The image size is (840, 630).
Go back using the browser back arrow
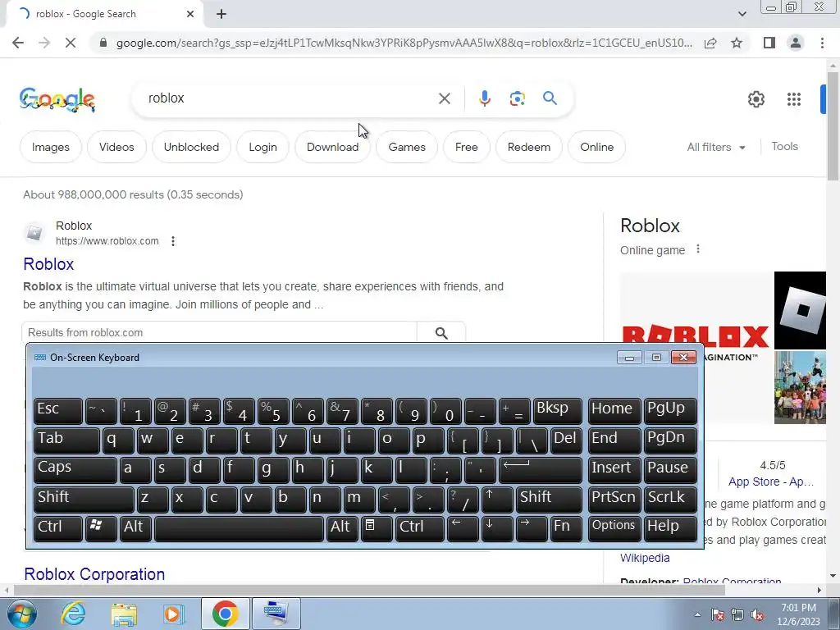(18, 43)
